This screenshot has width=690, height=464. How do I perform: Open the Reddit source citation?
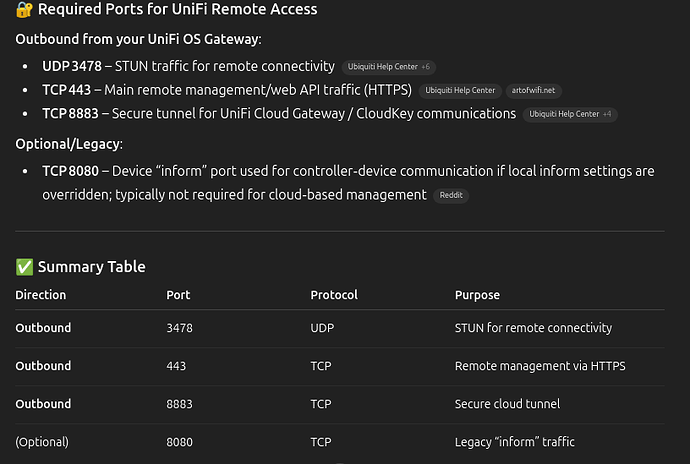(x=451, y=195)
